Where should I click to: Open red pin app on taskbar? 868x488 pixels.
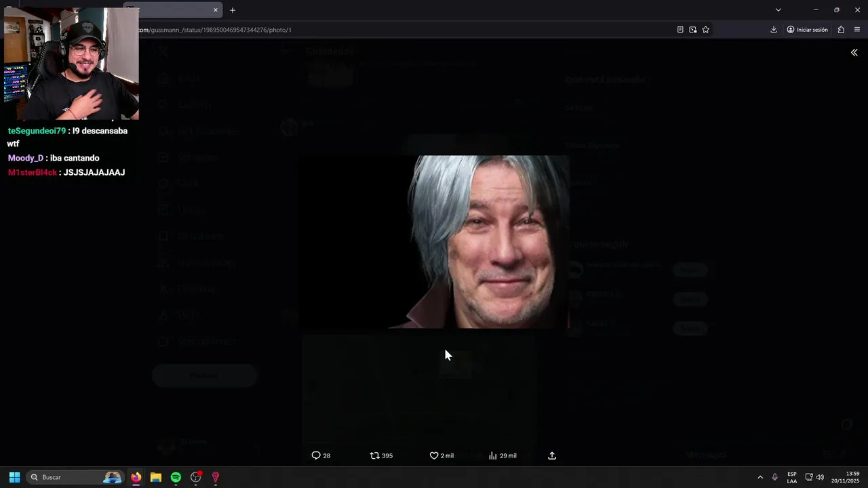coord(216,477)
